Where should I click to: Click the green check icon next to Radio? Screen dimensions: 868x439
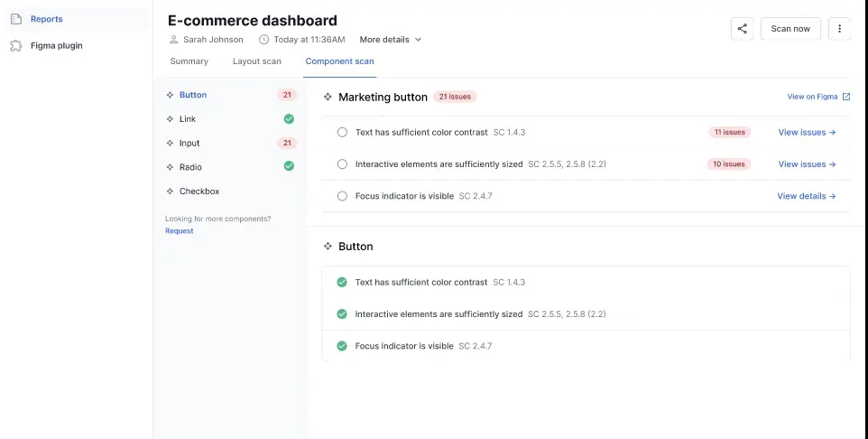coord(289,166)
